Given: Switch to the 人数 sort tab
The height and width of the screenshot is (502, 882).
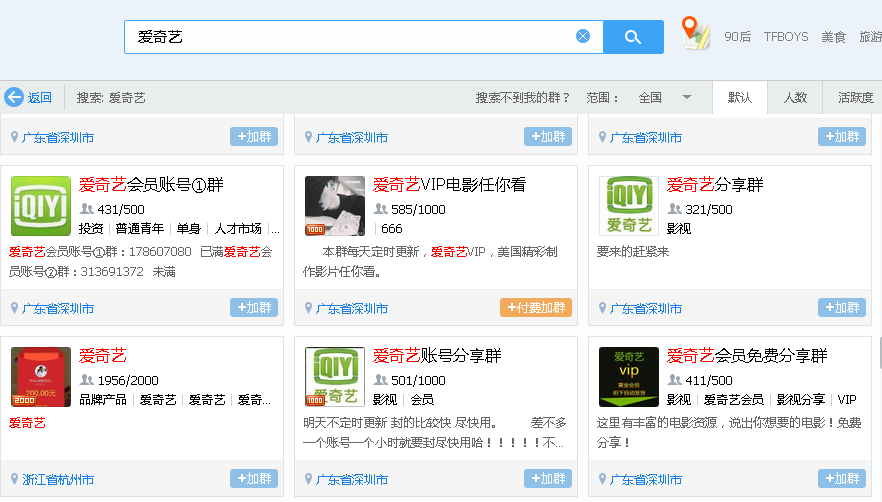Looking at the screenshot, I should click(795, 98).
